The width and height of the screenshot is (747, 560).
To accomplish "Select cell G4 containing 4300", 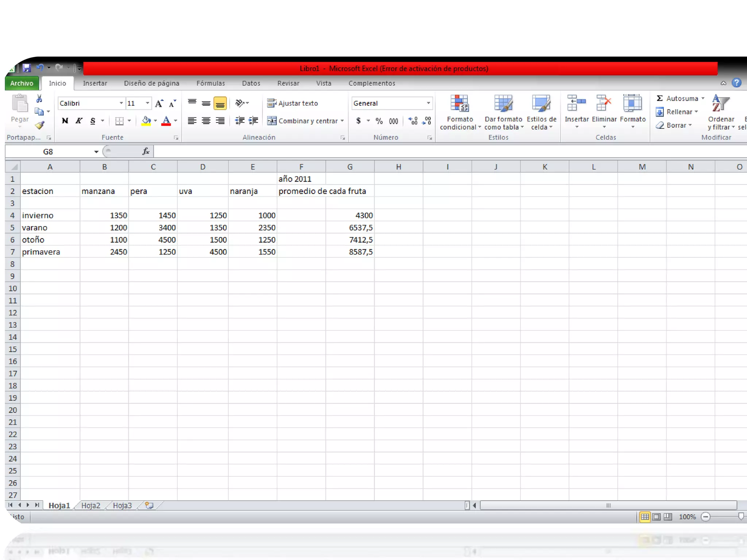I will (349, 215).
